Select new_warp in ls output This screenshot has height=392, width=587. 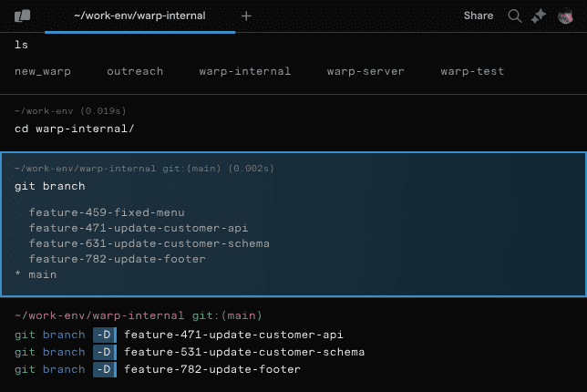[43, 71]
